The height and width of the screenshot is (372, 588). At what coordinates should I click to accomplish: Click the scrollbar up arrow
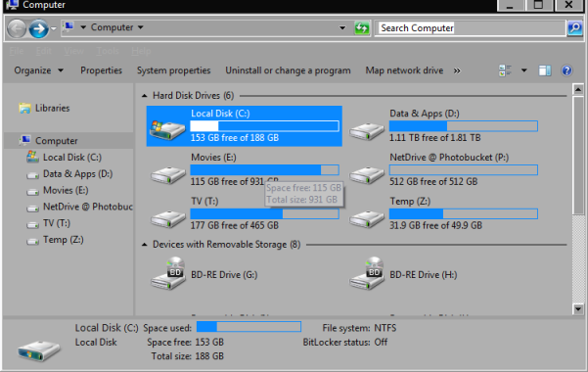coord(578,89)
